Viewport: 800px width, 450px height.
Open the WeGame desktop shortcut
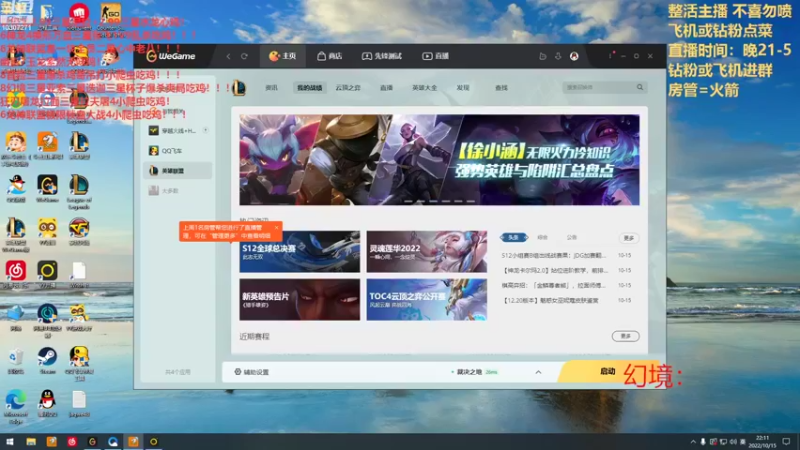point(47,189)
